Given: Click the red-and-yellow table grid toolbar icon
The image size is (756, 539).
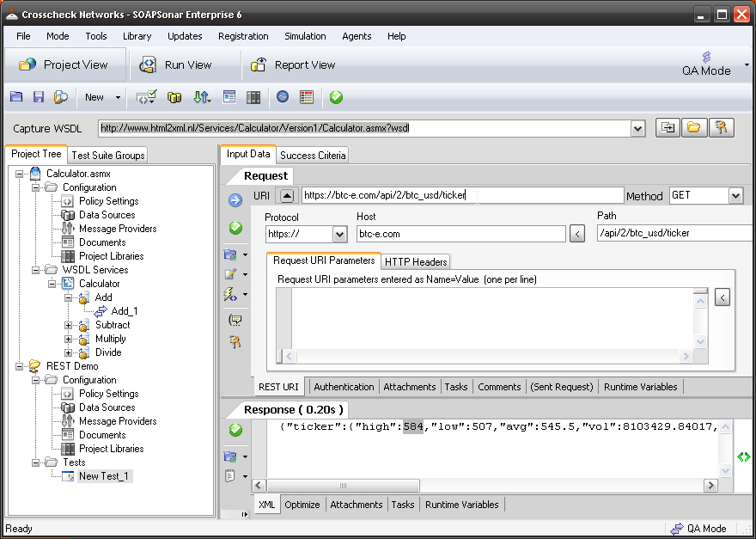Looking at the screenshot, I should 307,97.
